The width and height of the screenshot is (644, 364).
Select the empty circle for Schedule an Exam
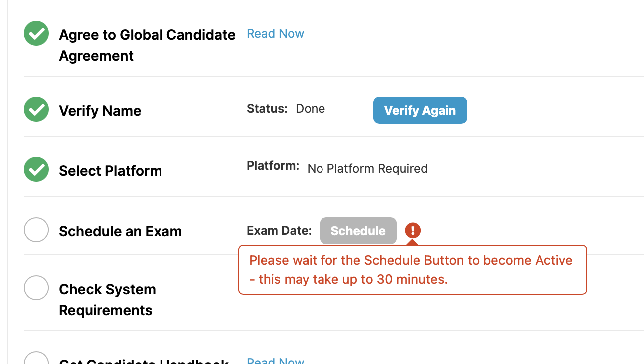[36, 230]
